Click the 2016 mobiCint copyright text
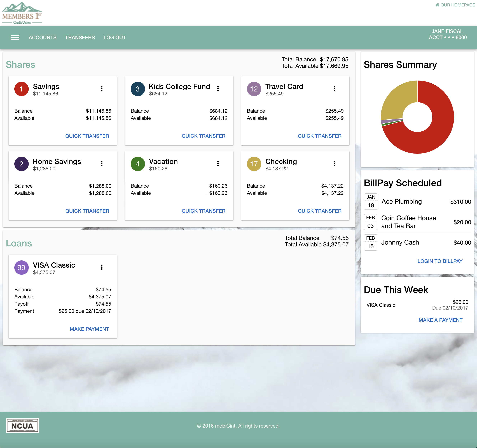The image size is (477, 448). 238,426
